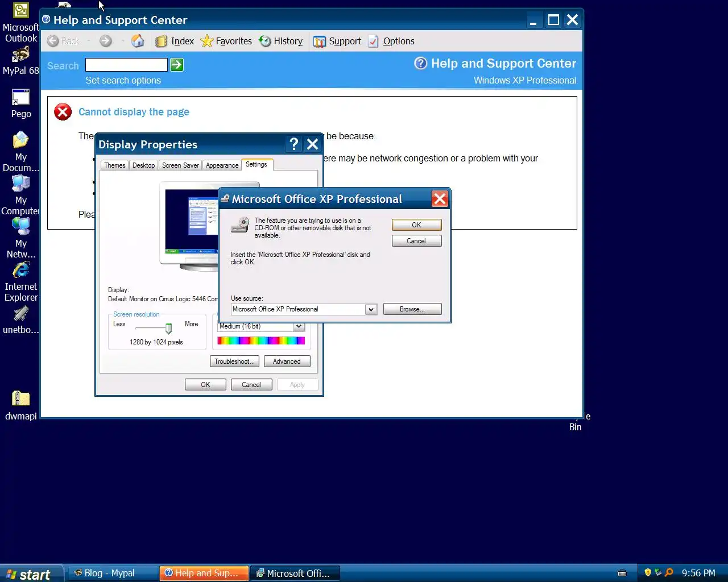The image size is (728, 582).
Task: Switch to the Appearance tab
Action: click(x=222, y=165)
